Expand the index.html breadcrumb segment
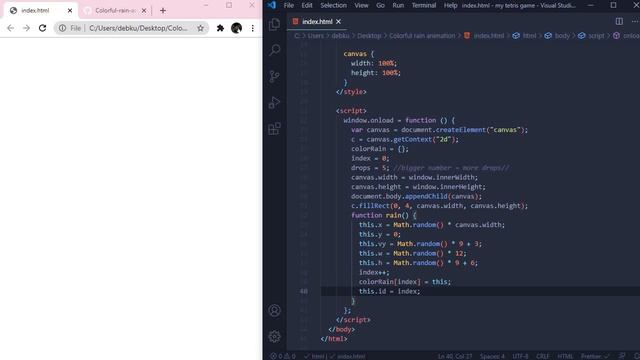This screenshot has width=640, height=360. tap(484, 36)
